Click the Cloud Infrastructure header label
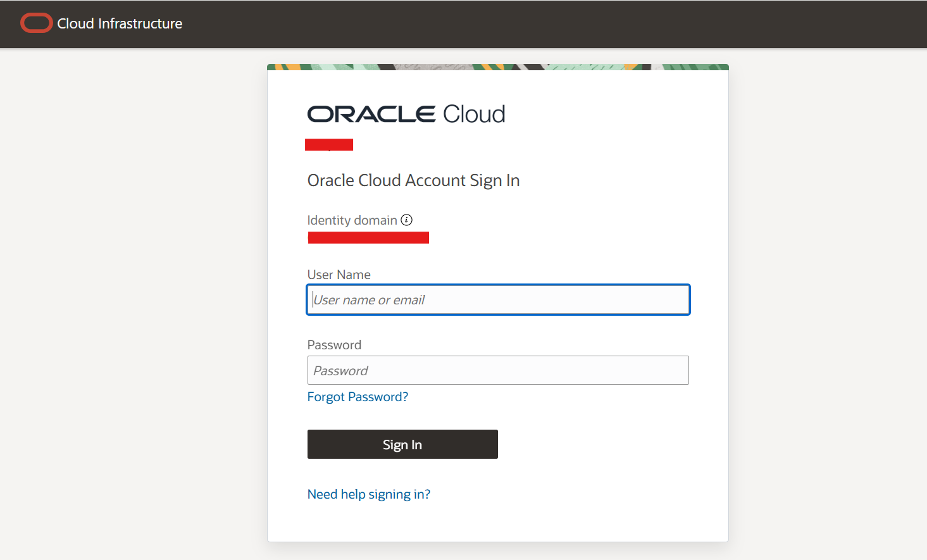 pyautogui.click(x=119, y=23)
